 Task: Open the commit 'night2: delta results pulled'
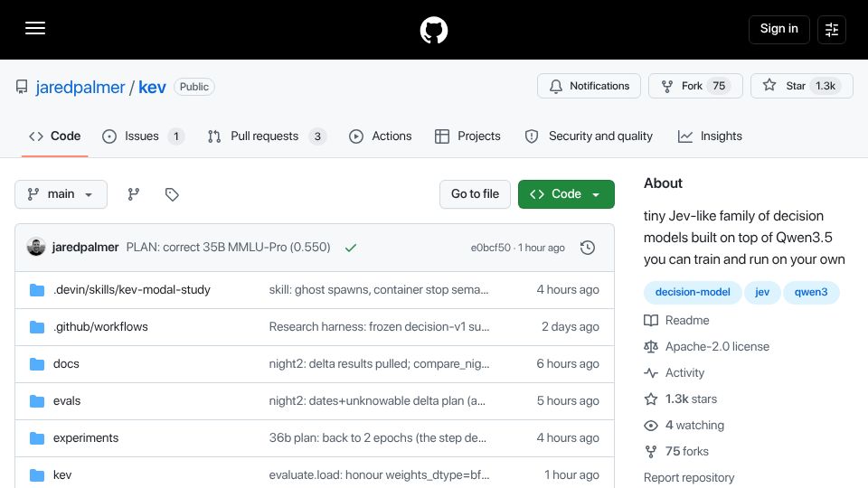tap(379, 364)
